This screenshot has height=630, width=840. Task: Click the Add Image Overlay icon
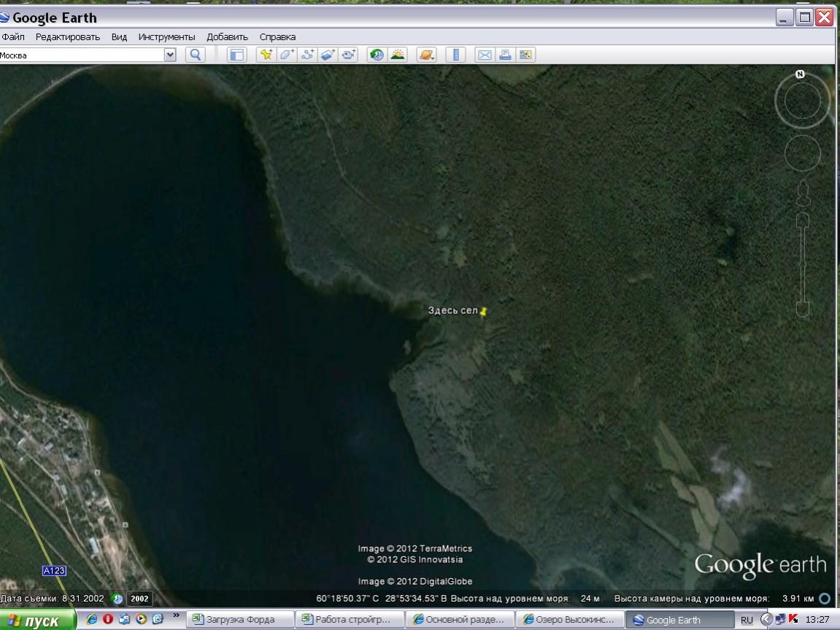point(328,55)
